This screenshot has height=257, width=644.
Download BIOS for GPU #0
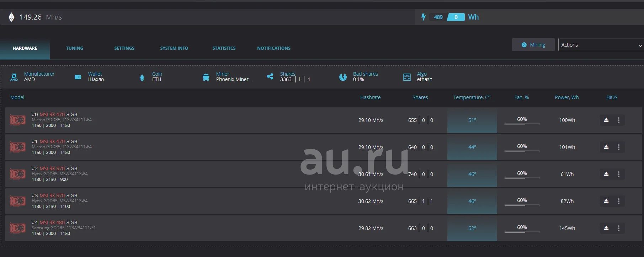click(x=606, y=120)
